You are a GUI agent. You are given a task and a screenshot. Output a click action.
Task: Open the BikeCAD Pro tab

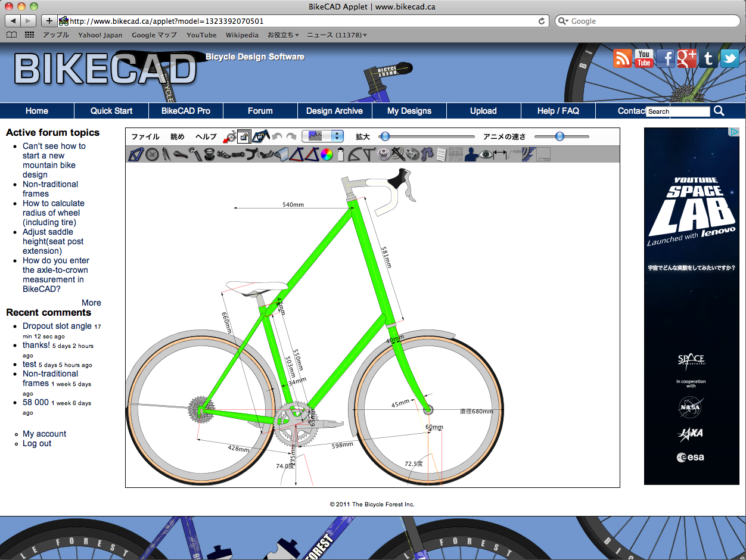[186, 111]
